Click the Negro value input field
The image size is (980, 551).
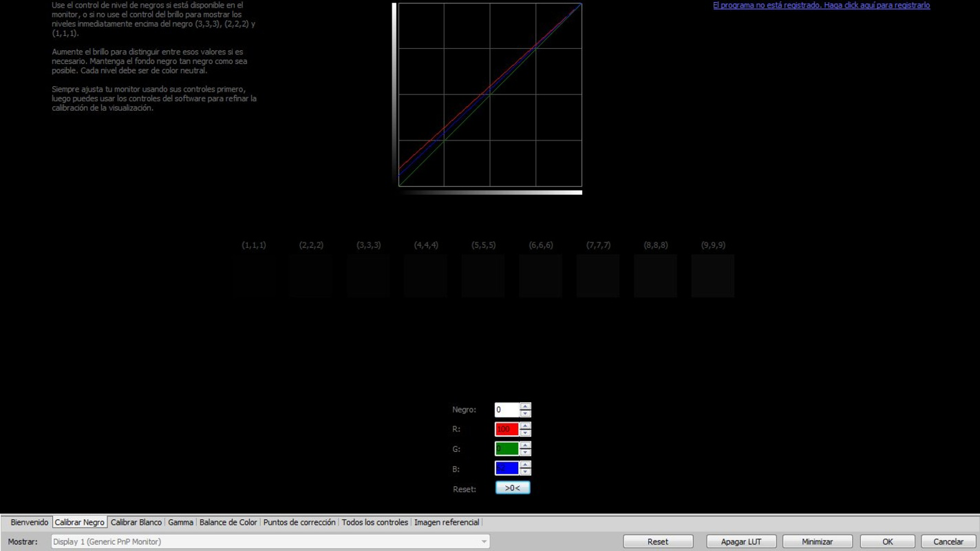507,410
